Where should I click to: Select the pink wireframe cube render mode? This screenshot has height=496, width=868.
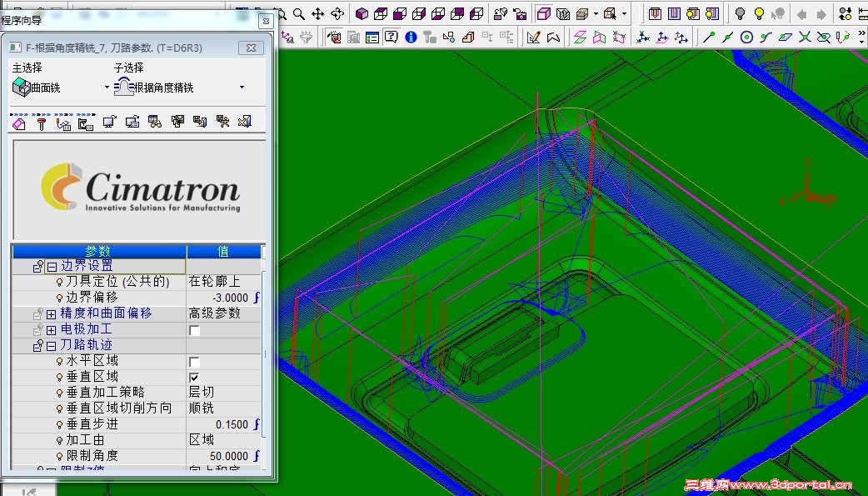tap(544, 13)
